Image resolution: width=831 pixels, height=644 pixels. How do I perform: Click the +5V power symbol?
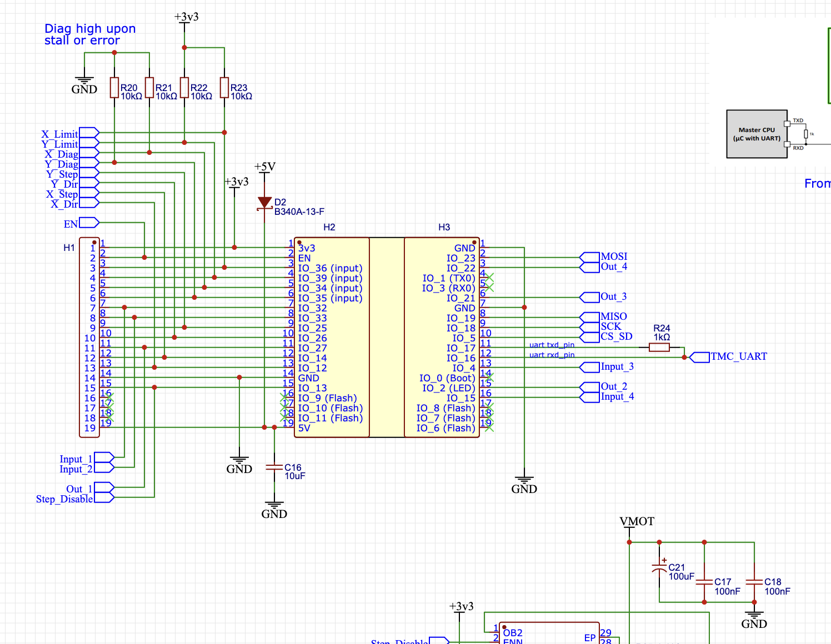[265, 167]
